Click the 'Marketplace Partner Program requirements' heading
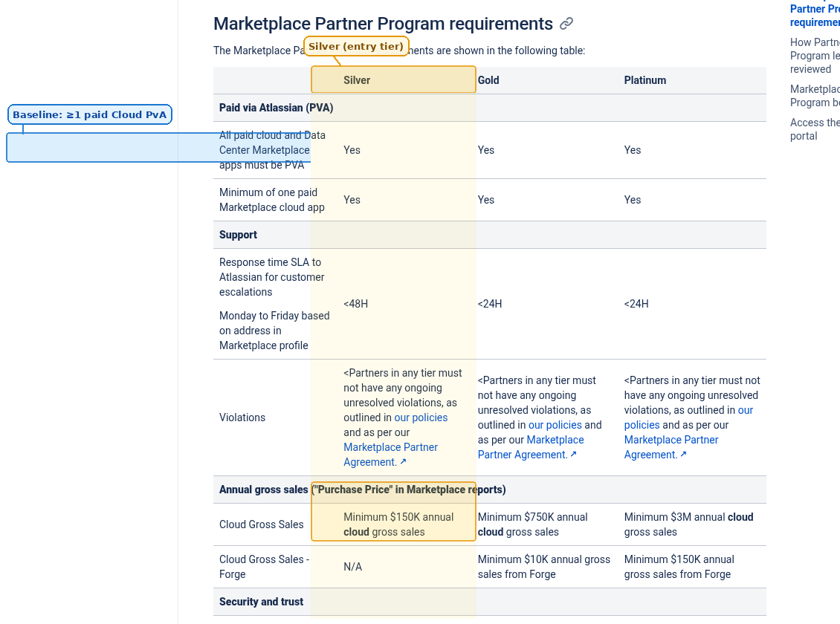This screenshot has height=624, width=840. (383, 24)
